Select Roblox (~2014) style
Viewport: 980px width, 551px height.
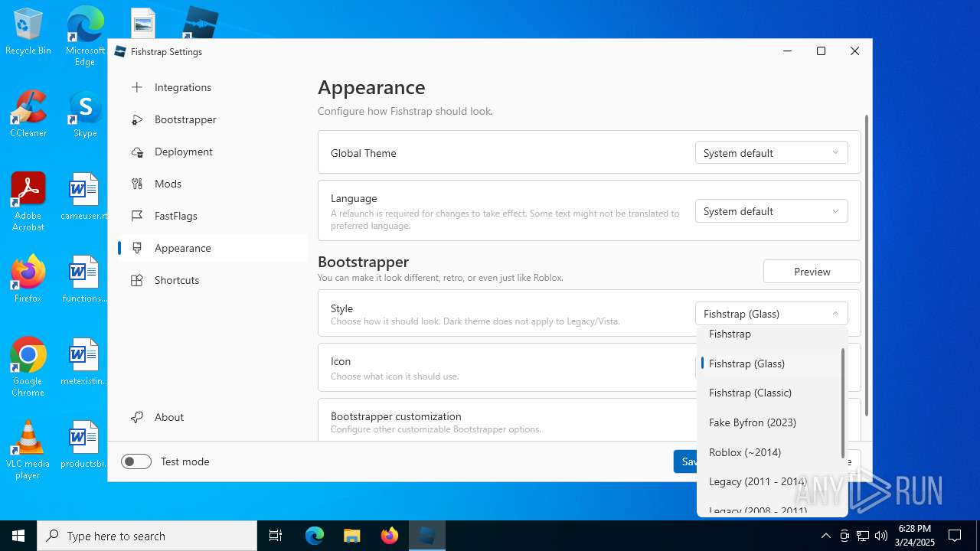pos(769,452)
